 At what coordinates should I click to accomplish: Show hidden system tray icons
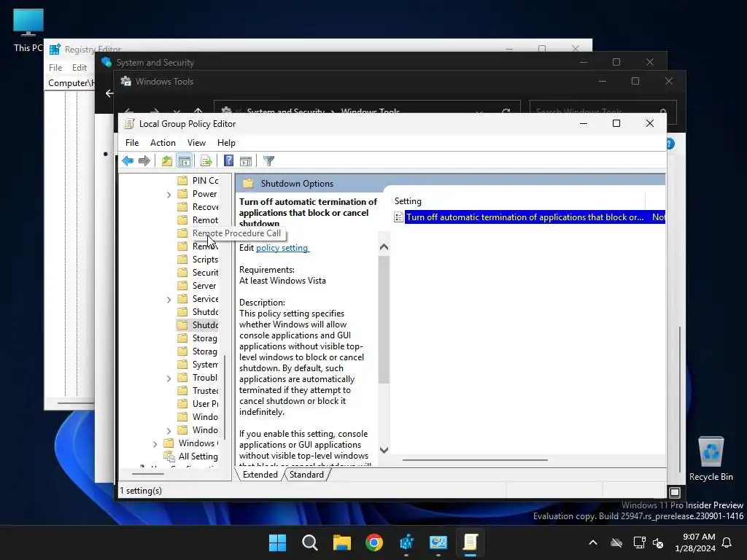point(593,542)
